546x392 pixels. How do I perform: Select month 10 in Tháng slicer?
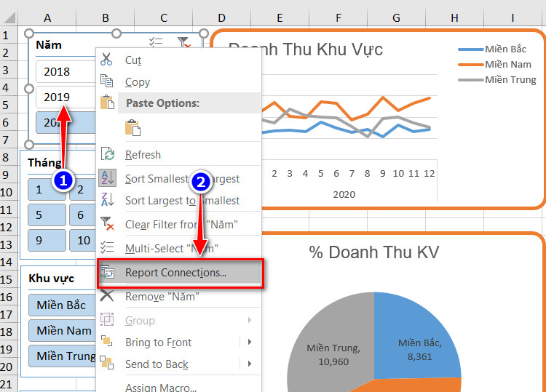click(x=82, y=240)
